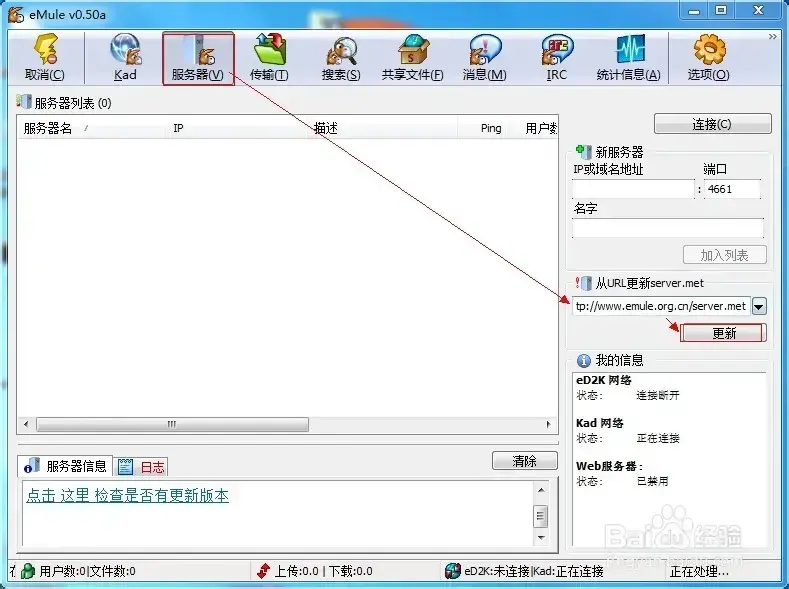Switch to the 日志 (Log) tab
The width and height of the screenshot is (789, 589).
[141, 467]
